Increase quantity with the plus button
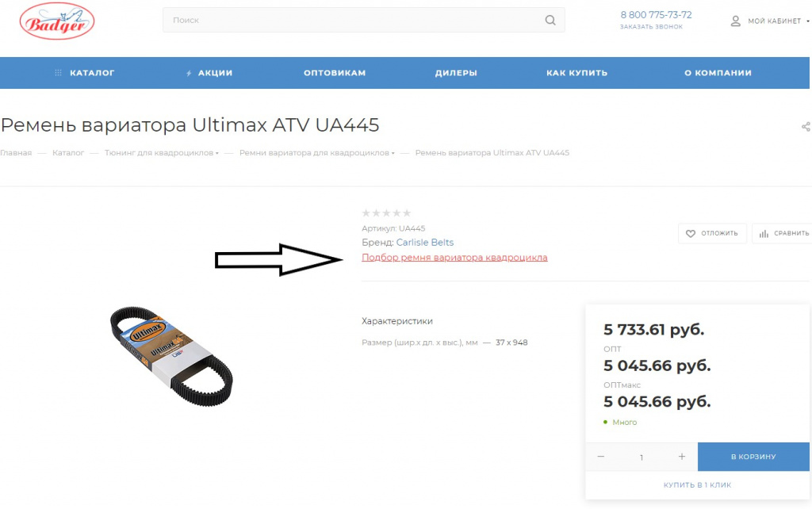Viewport: 812px width, 509px height. pos(681,456)
